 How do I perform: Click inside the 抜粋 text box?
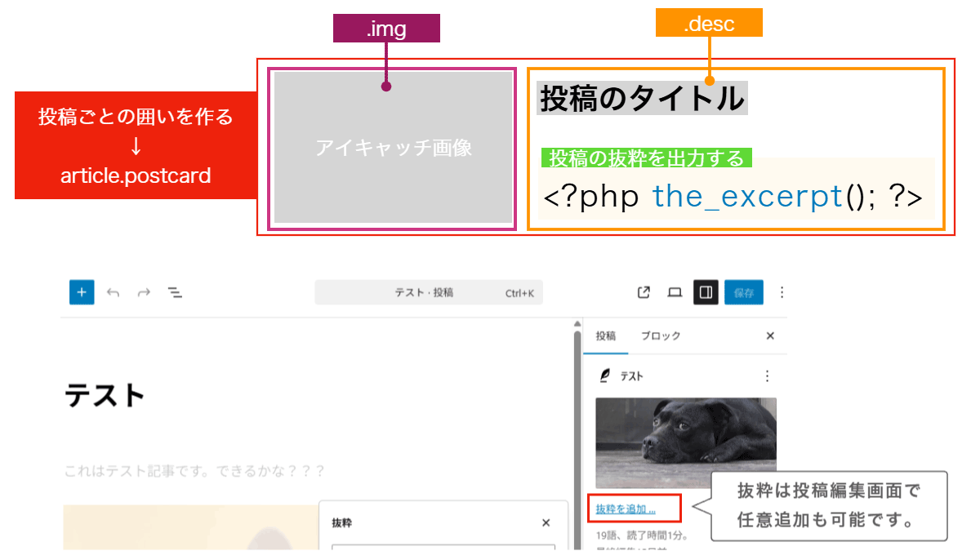[443, 547]
